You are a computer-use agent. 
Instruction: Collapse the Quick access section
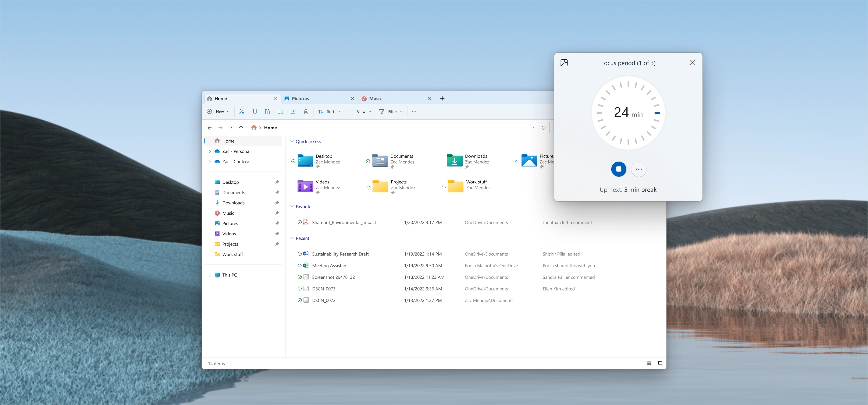click(x=292, y=142)
